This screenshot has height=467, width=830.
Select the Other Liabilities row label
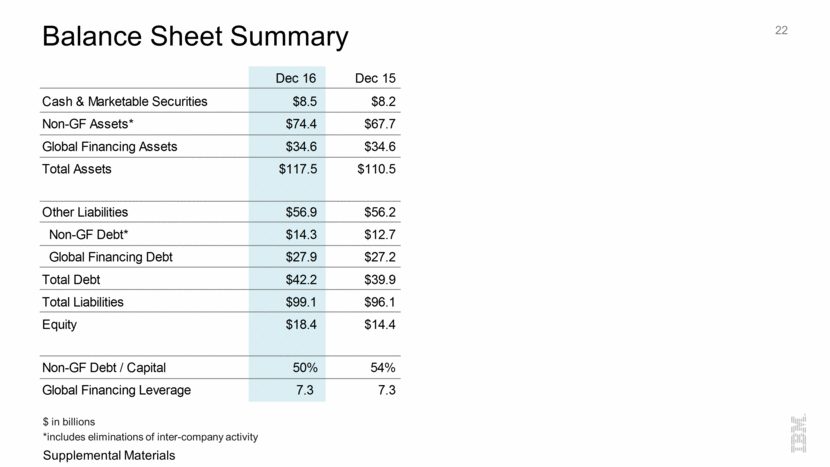point(85,212)
